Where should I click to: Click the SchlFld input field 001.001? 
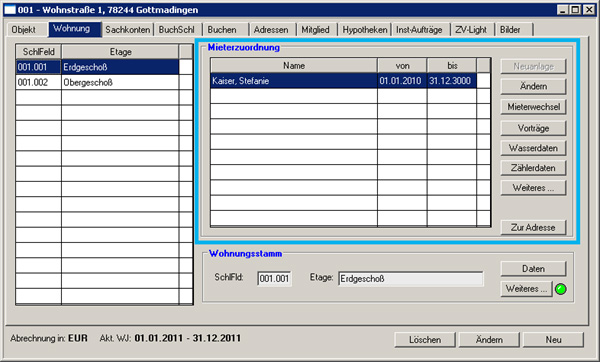pyautogui.click(x=274, y=279)
